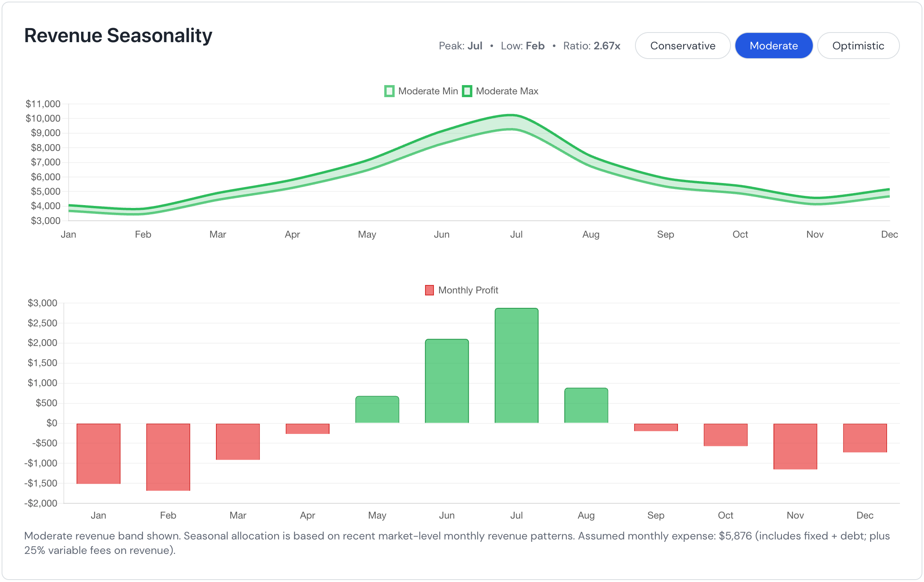
Task: Click the June profit bar
Action: 447,381
